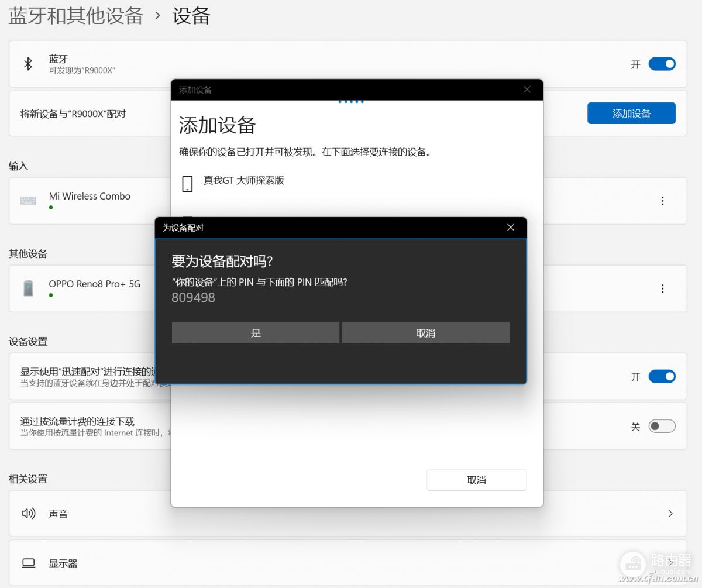This screenshot has height=588, width=702.
Task: Enable downloads over metered connections toggle
Action: [x=662, y=426]
